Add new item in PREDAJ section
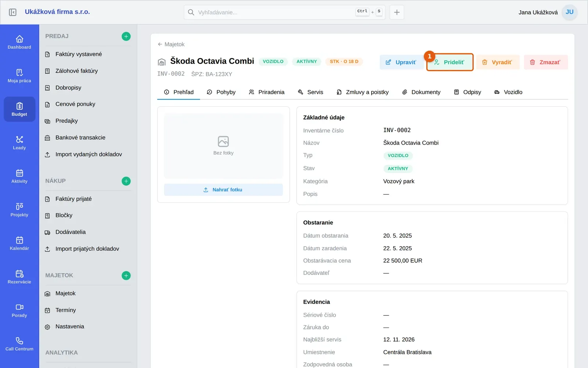This screenshot has height=368, width=588. [126, 36]
